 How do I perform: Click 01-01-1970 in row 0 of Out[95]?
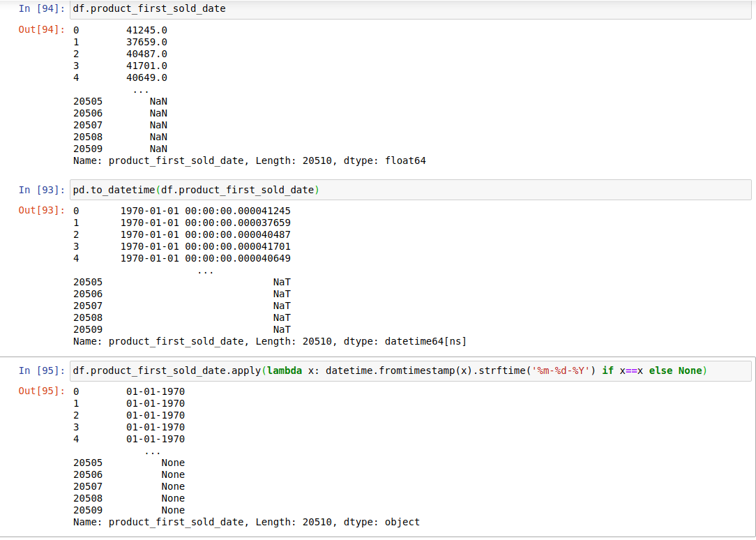156,391
